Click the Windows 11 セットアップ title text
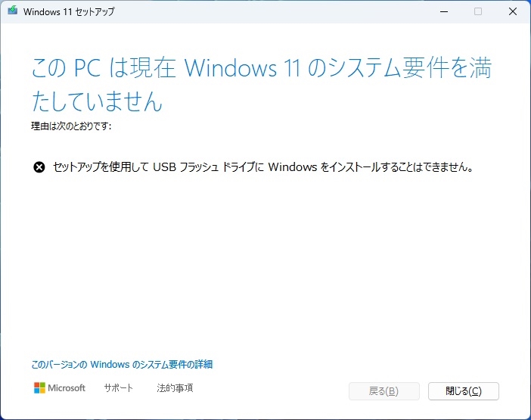 coord(69,11)
